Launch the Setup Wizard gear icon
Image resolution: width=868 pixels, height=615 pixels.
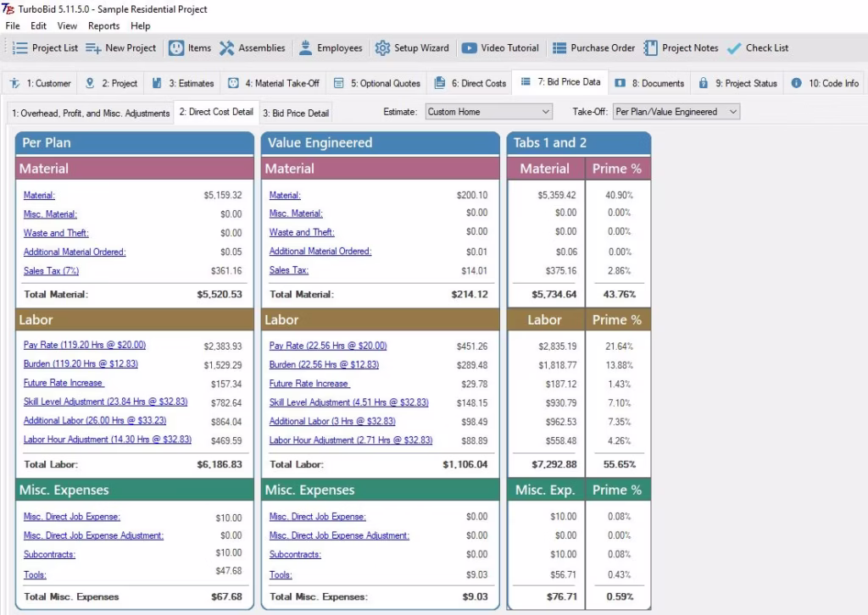pos(382,48)
